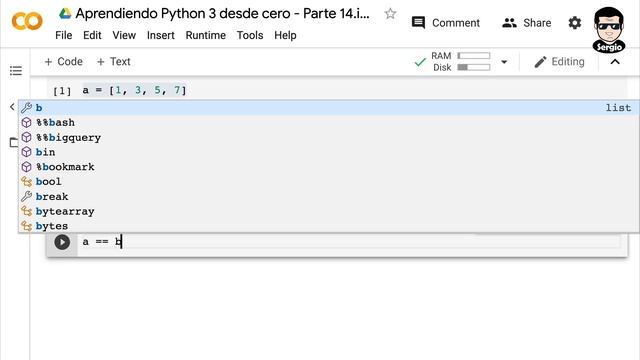The image size is (640, 360).
Task: Click the cube icon next to bin
Action: click(27, 152)
